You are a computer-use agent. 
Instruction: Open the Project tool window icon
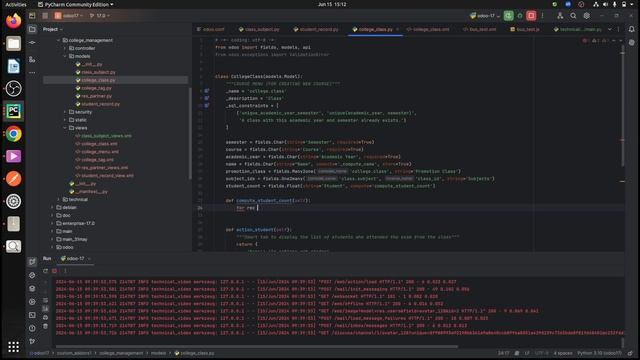click(32, 29)
